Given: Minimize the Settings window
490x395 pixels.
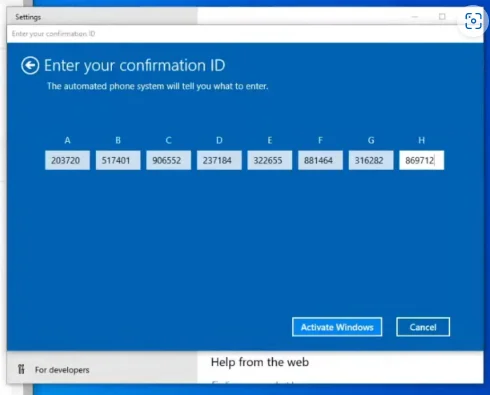Looking at the screenshot, I should 415,17.
